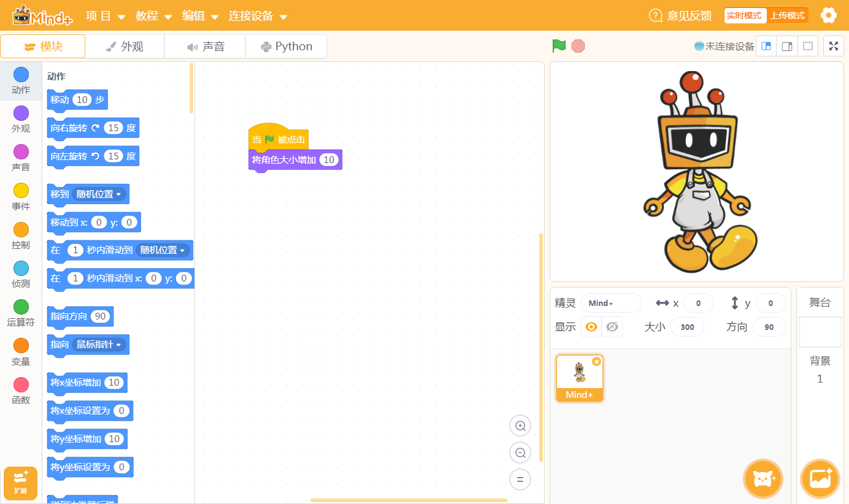Select the 控制 control category

[21, 236]
